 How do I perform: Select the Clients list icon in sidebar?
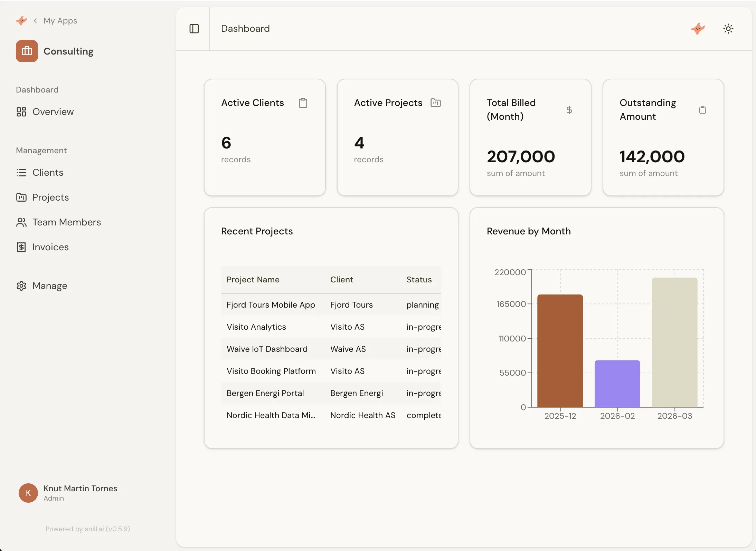click(21, 172)
